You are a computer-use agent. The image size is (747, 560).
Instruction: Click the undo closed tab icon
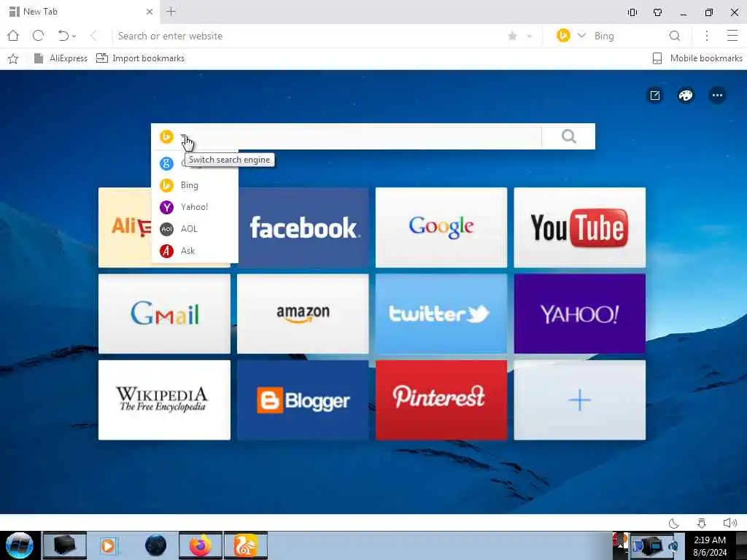[63, 36]
